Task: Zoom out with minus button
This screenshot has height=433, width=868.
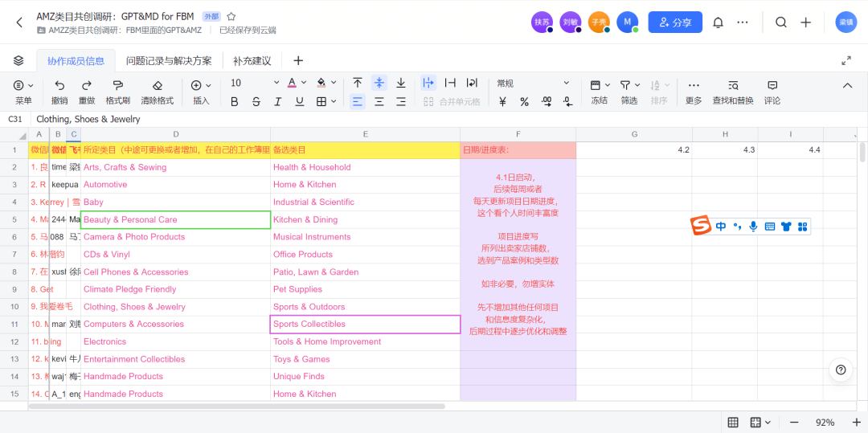Action: click(x=794, y=423)
